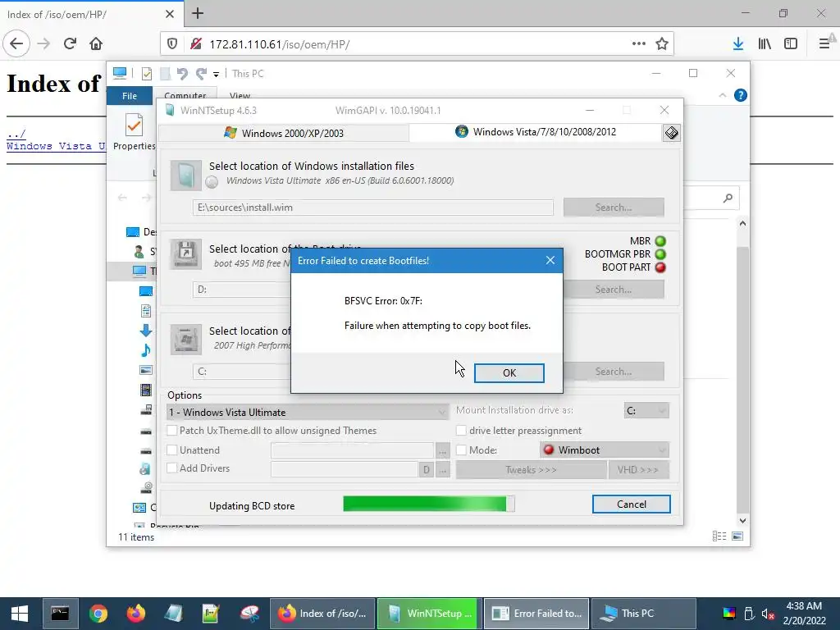Click the MBR green status light
The height and width of the screenshot is (630, 840).
pos(660,241)
